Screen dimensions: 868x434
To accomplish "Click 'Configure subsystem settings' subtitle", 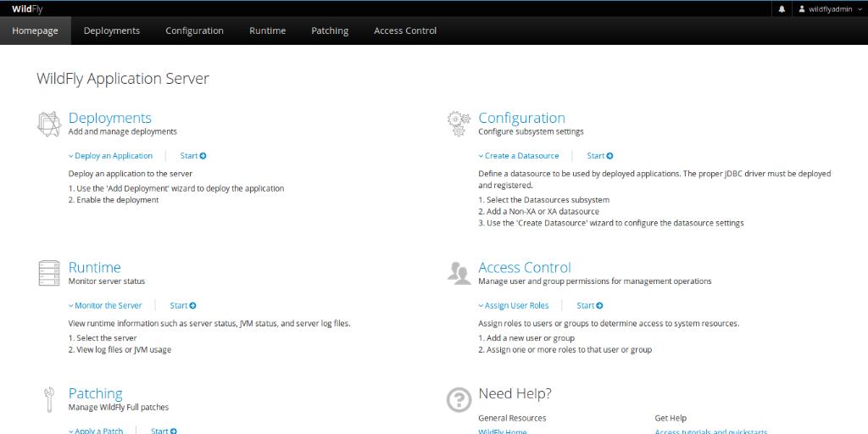I will (531, 131).
